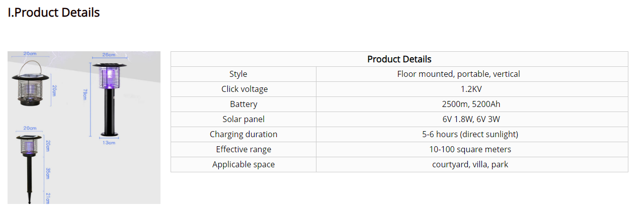644x212 pixels.
Task: Click the "Product Details" table header
Action: tap(399, 59)
